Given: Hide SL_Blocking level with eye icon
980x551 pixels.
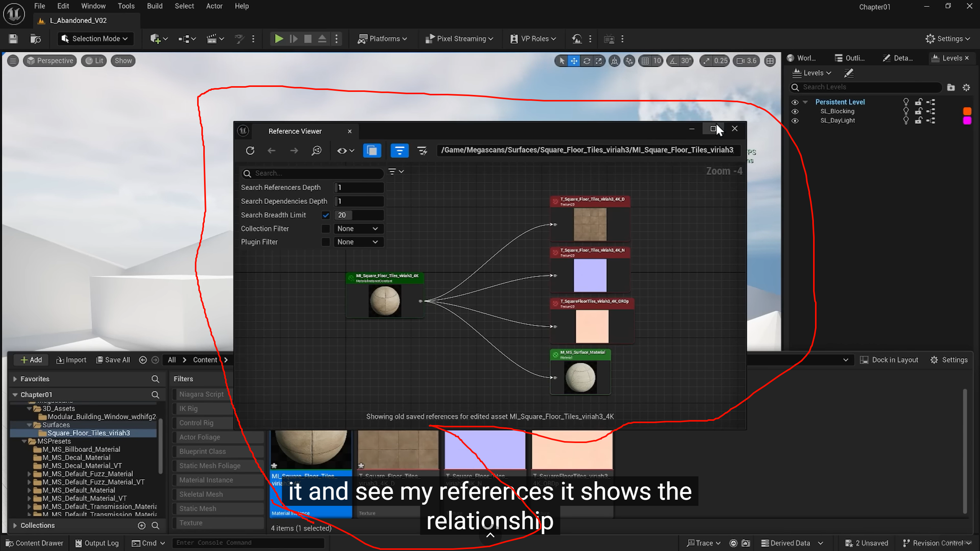Looking at the screenshot, I should click(795, 111).
